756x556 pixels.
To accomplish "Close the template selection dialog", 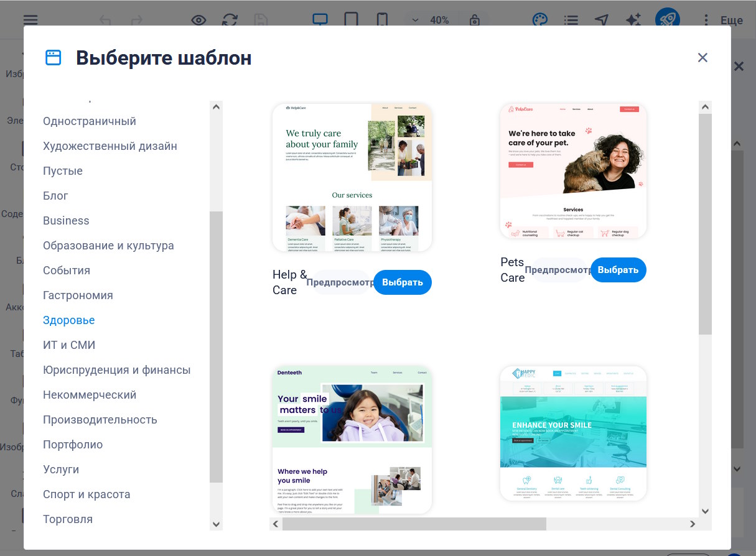I will 702,58.
